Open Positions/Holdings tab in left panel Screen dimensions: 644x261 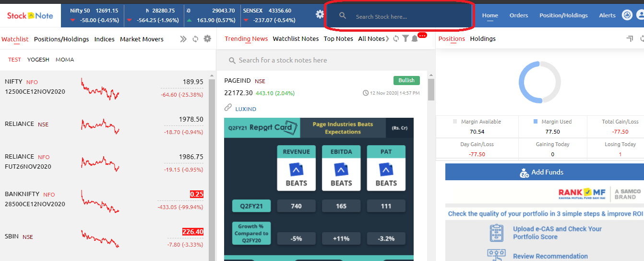pyautogui.click(x=61, y=39)
